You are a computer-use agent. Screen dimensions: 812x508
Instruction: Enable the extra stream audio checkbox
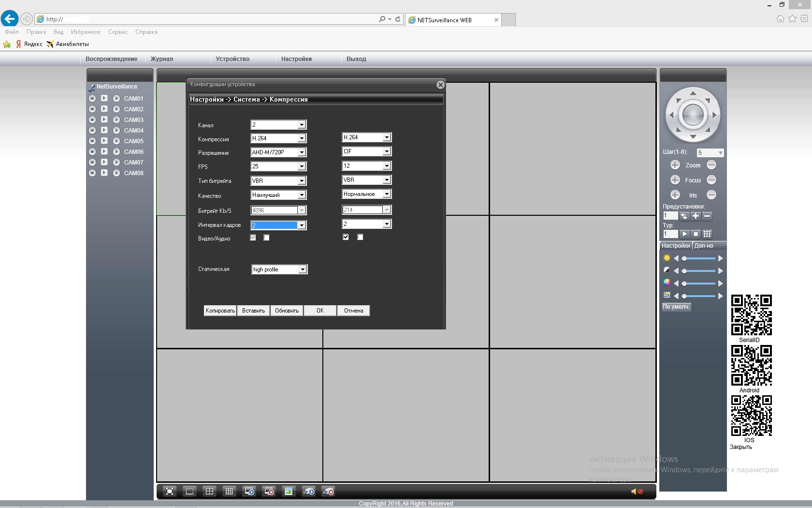click(360, 237)
